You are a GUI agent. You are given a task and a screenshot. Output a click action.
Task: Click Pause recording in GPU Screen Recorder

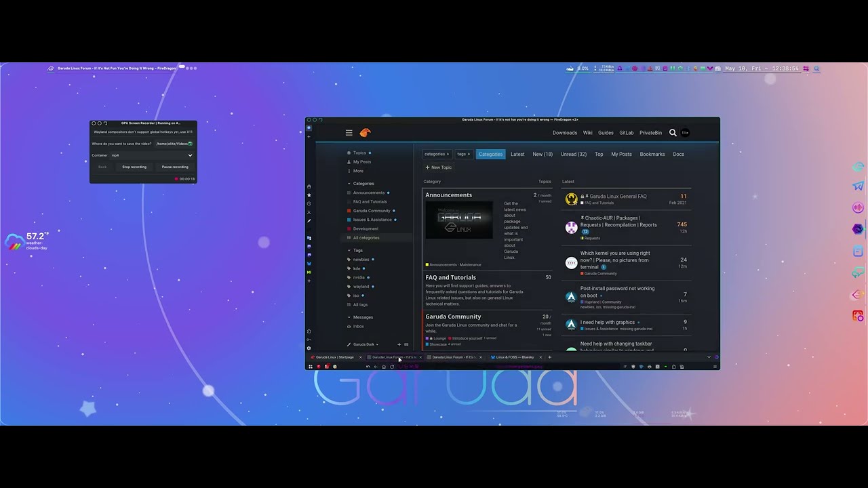(x=175, y=167)
